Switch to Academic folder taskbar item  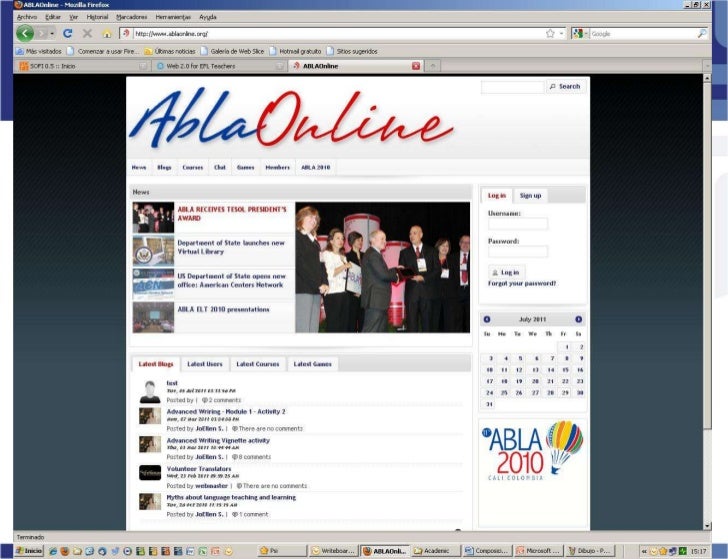[x=436, y=551]
